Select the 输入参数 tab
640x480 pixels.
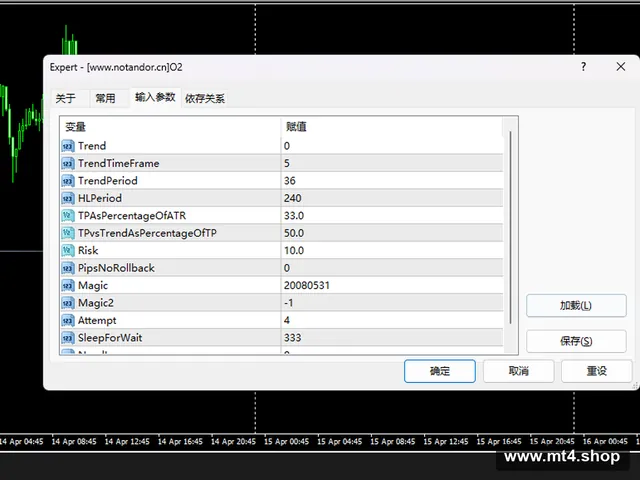155,97
